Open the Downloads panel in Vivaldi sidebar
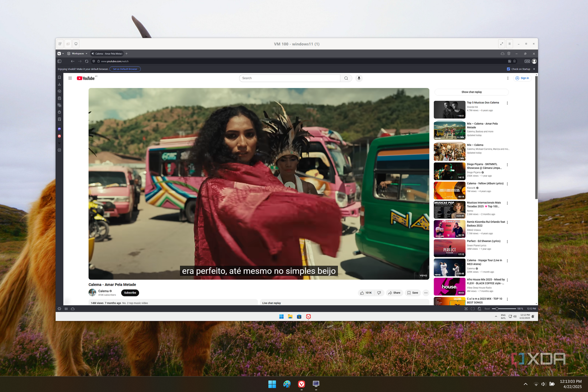 click(x=59, y=84)
